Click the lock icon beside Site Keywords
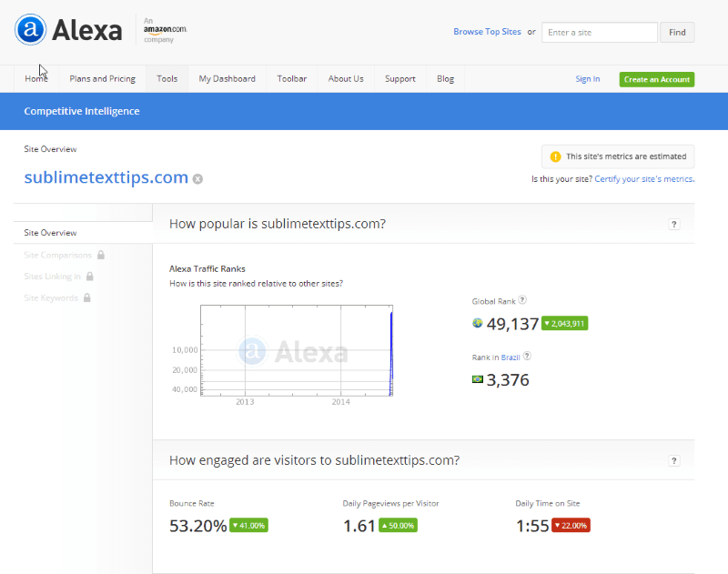Screen dimensions: 728x574 pyautogui.click(x=86, y=297)
